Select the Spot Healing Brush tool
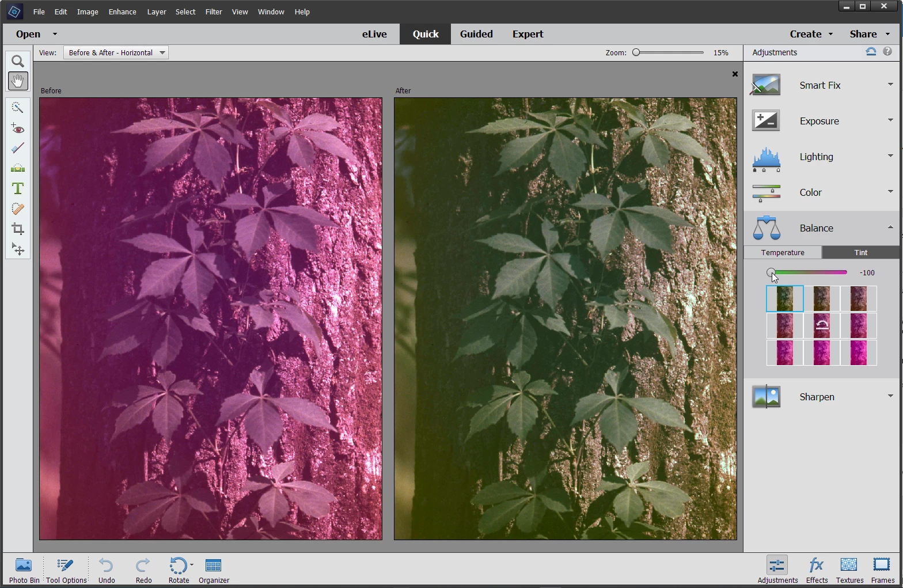The height and width of the screenshot is (588, 903). click(x=18, y=208)
